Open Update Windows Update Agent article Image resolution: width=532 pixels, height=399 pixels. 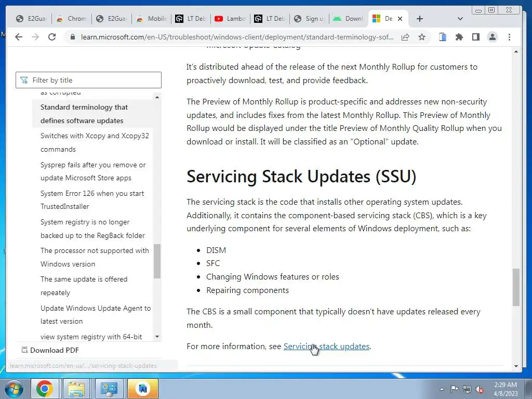[x=96, y=314]
